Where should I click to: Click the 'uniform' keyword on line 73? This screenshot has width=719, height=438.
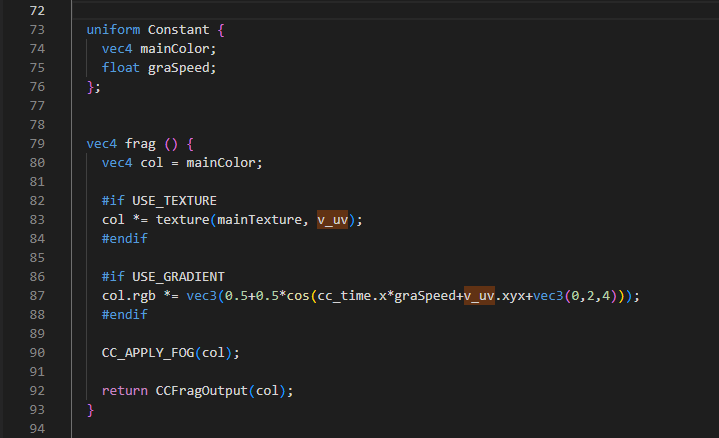[113, 30]
